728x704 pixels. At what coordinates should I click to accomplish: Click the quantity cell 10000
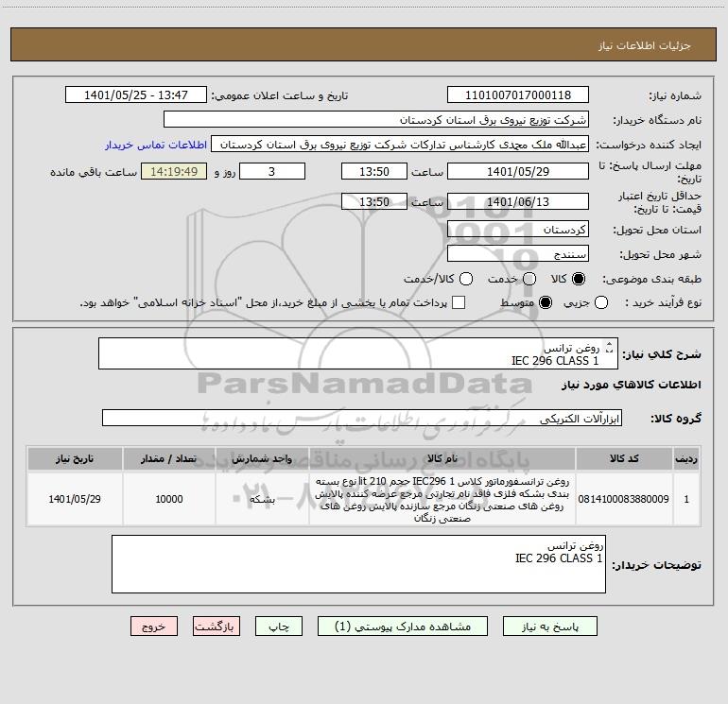169,499
